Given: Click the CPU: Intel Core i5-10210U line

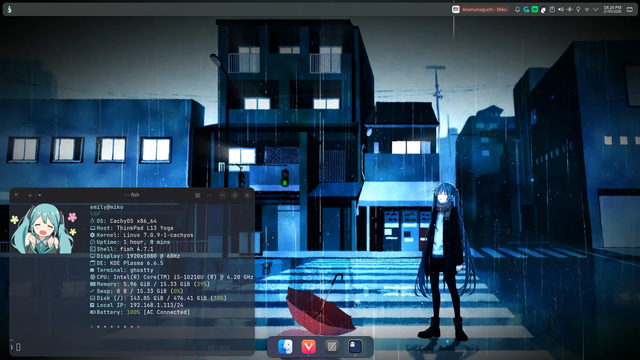Looking at the screenshot, I should coord(171,277).
